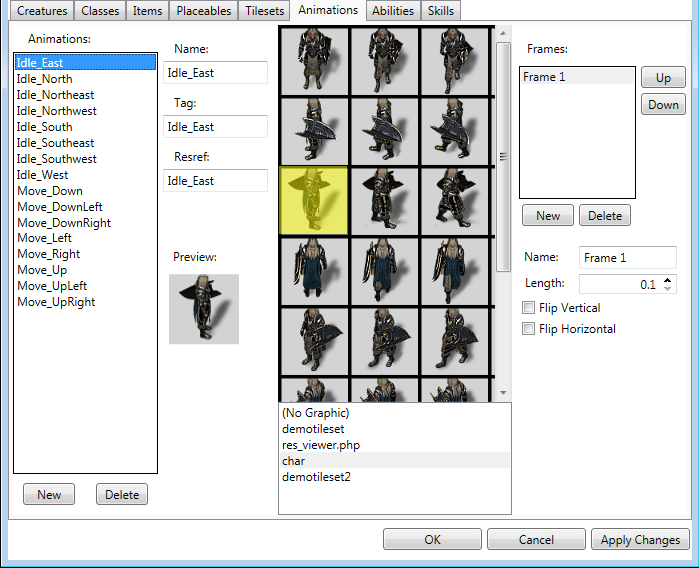Choose the blue-robed sprite left of fourth row
This screenshot has width=699, height=568.
(314, 270)
